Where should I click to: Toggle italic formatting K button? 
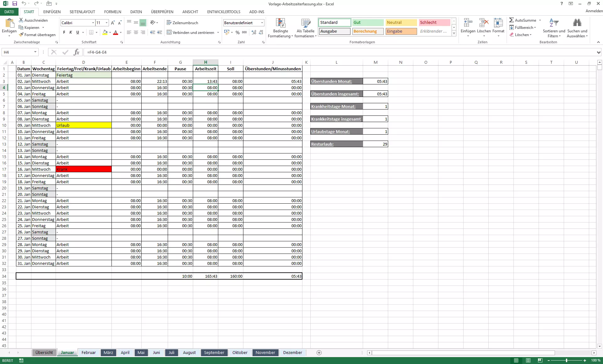coord(71,32)
